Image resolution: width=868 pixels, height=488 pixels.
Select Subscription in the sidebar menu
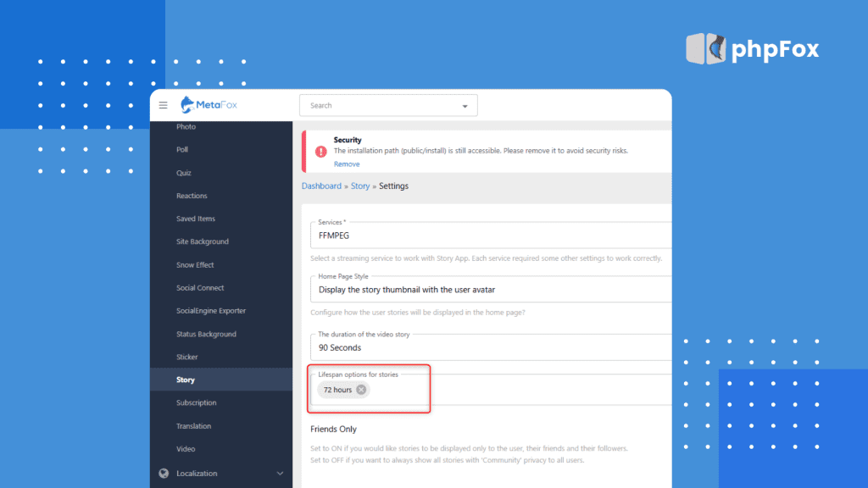pos(196,402)
